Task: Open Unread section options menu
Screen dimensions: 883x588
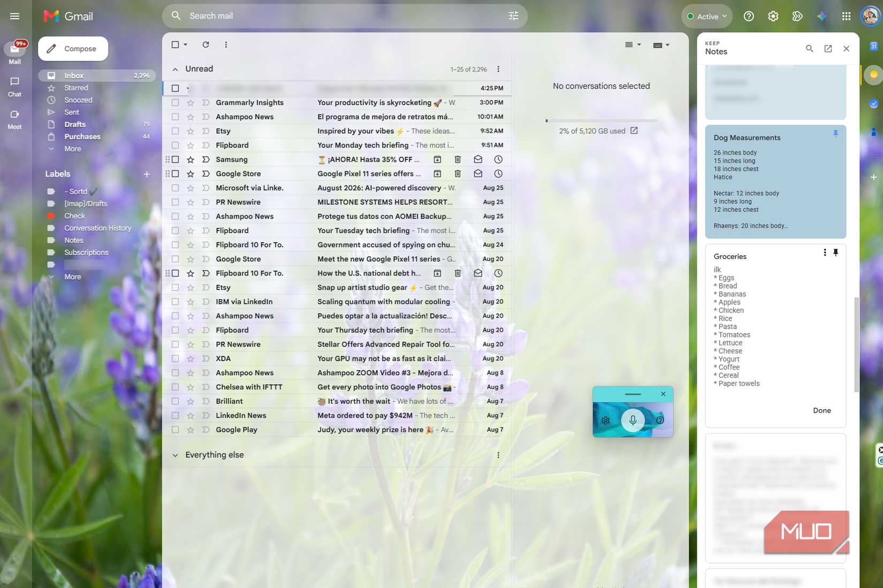Action: (x=498, y=69)
